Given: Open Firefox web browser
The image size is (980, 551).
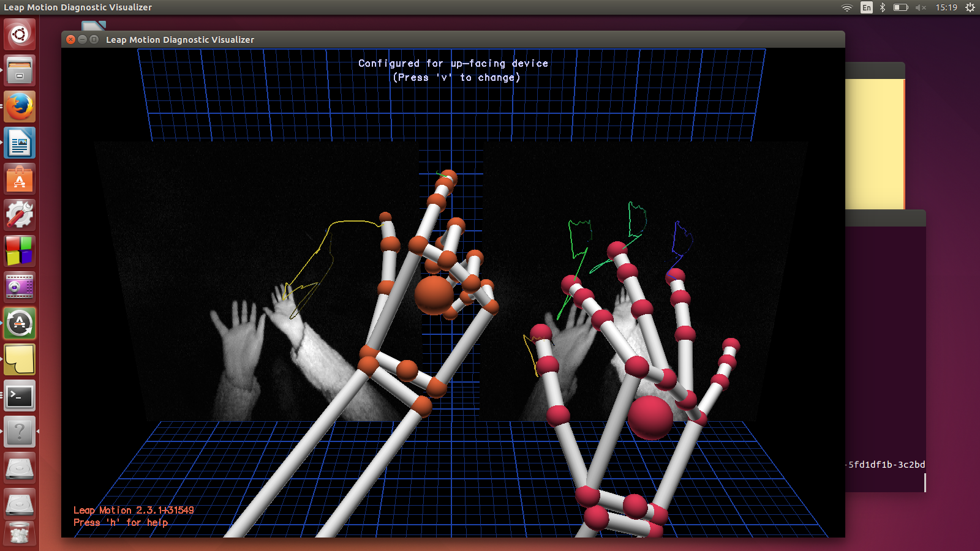Looking at the screenshot, I should 20,107.
